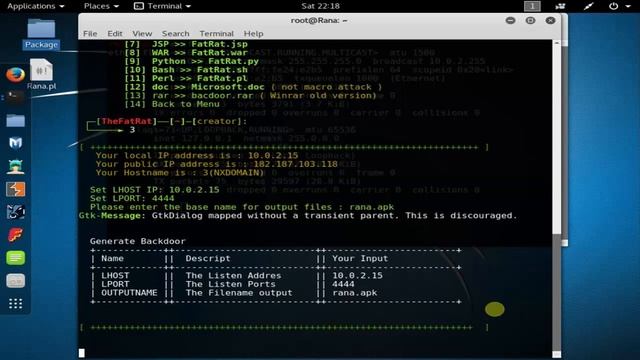Click the 'rana.apk' value in table
Image resolution: width=640 pixels, height=360 pixels.
point(355,293)
